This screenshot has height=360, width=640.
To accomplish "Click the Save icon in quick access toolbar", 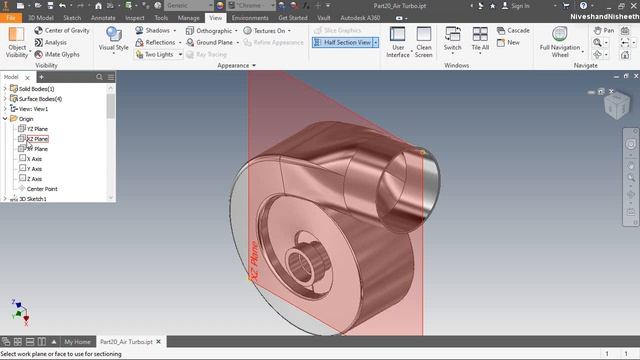I will (x=50, y=6).
